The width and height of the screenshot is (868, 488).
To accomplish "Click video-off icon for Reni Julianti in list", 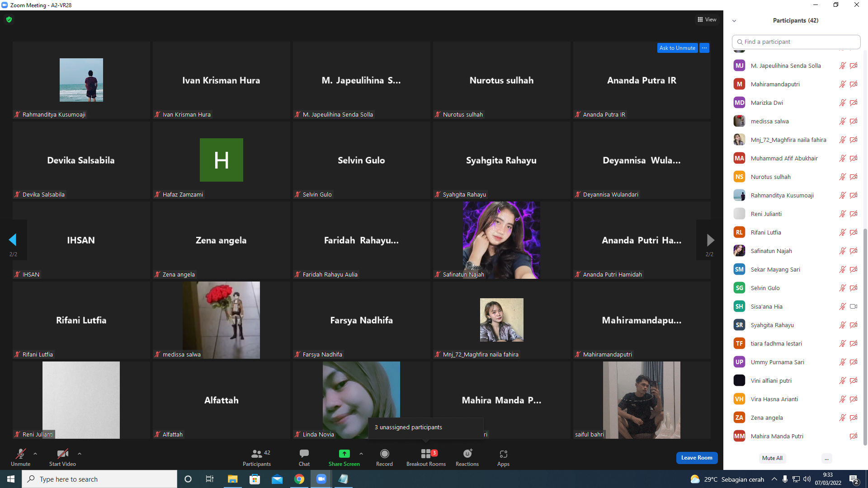I will 854,214.
